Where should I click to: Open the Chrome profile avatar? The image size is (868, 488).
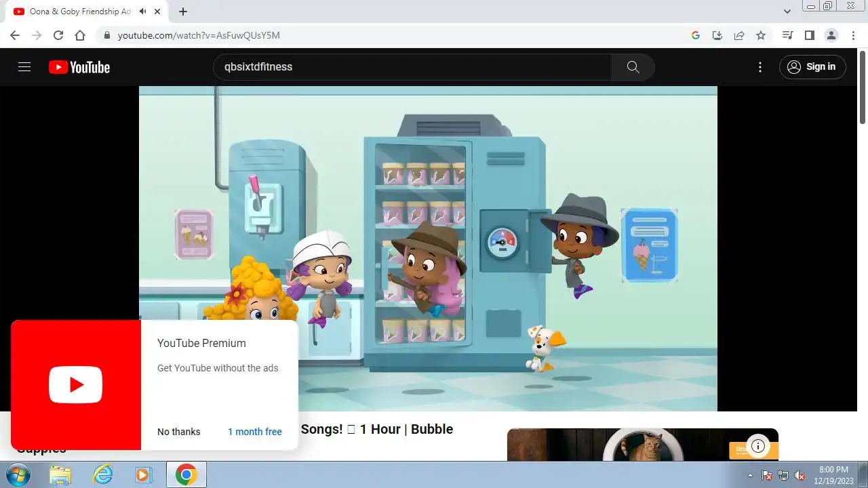(831, 35)
